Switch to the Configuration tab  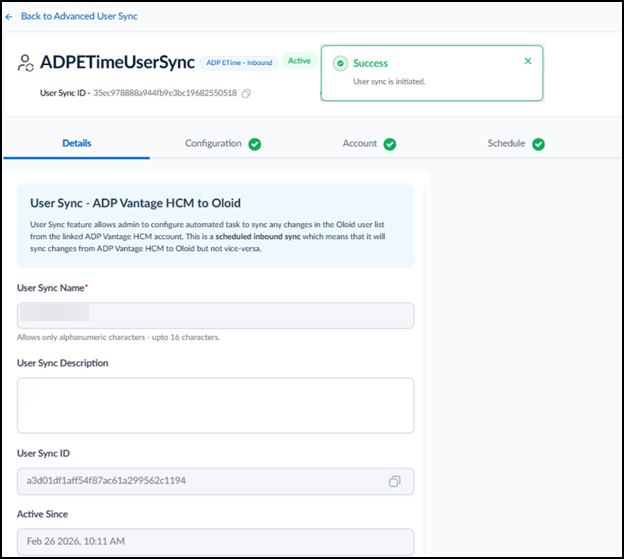click(213, 143)
